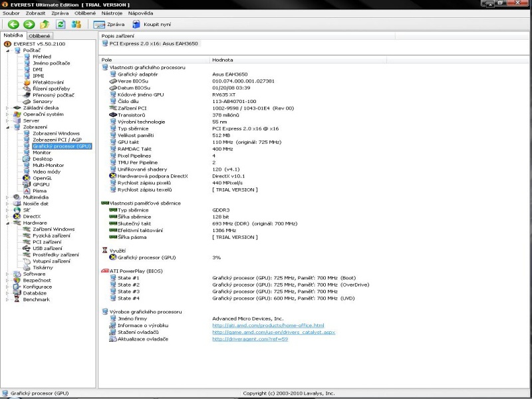Open the Zpráva menu in menu bar
The image size is (532, 399).
(60, 13)
